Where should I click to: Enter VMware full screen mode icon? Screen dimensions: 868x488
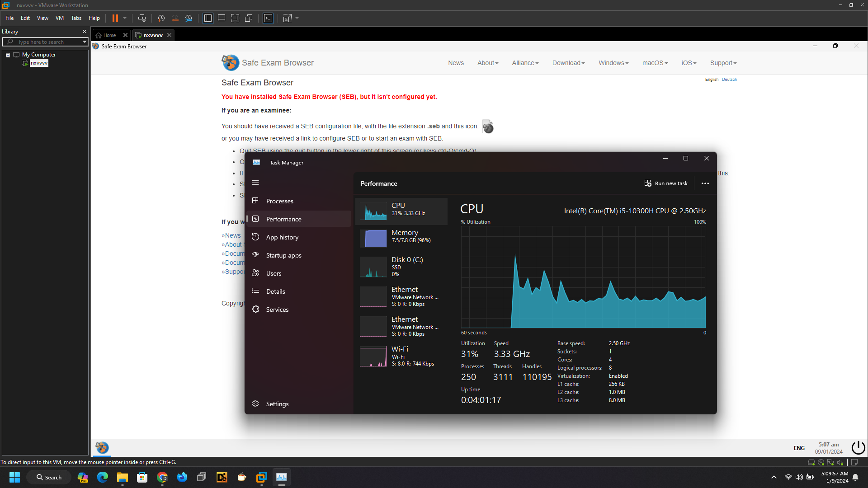235,18
